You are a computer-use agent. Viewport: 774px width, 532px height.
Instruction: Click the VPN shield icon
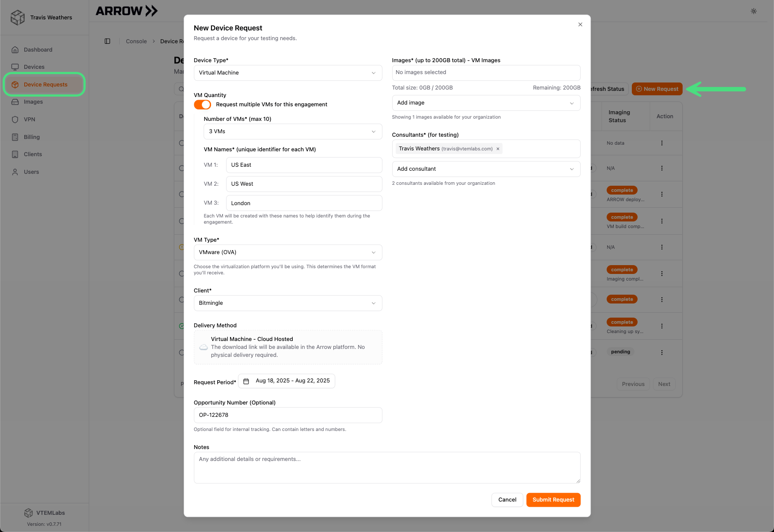pyautogui.click(x=15, y=120)
